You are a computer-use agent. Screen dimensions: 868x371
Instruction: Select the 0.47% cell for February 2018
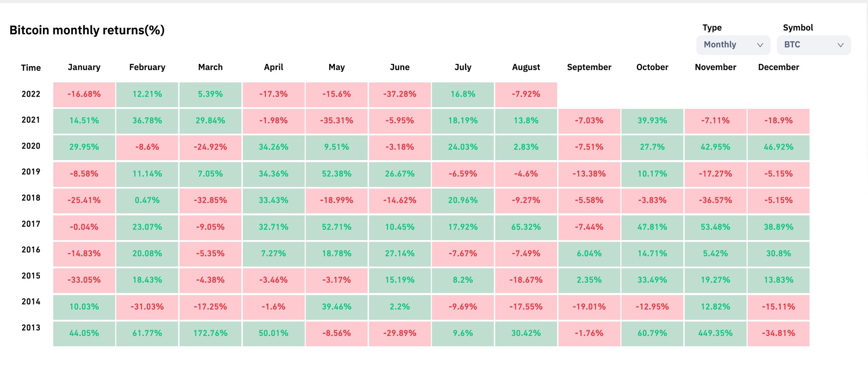click(147, 201)
